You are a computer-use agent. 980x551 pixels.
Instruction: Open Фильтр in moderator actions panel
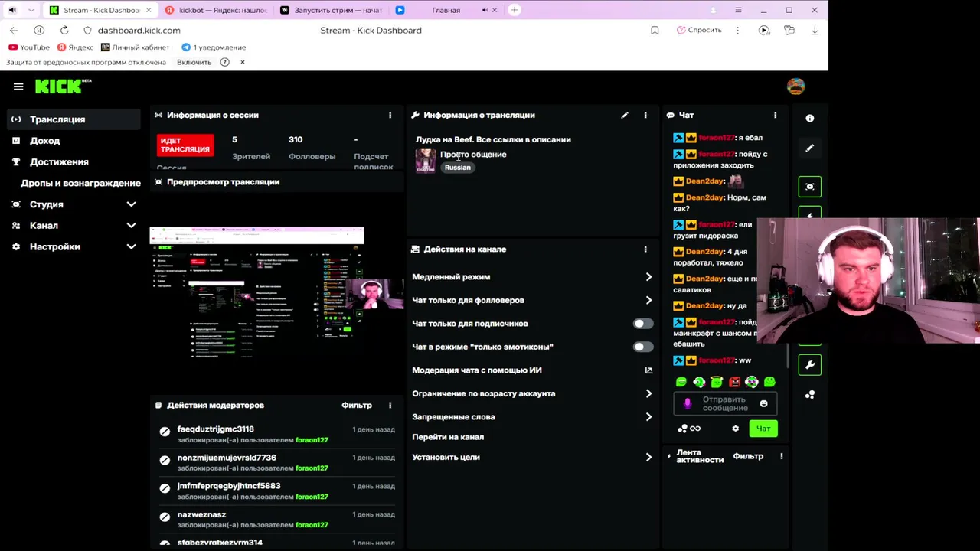coord(357,406)
